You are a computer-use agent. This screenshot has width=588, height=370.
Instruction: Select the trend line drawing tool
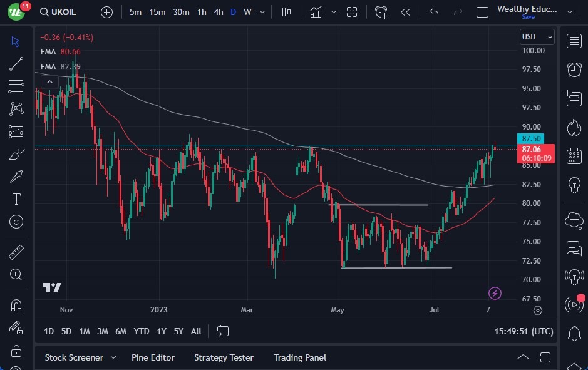point(16,63)
